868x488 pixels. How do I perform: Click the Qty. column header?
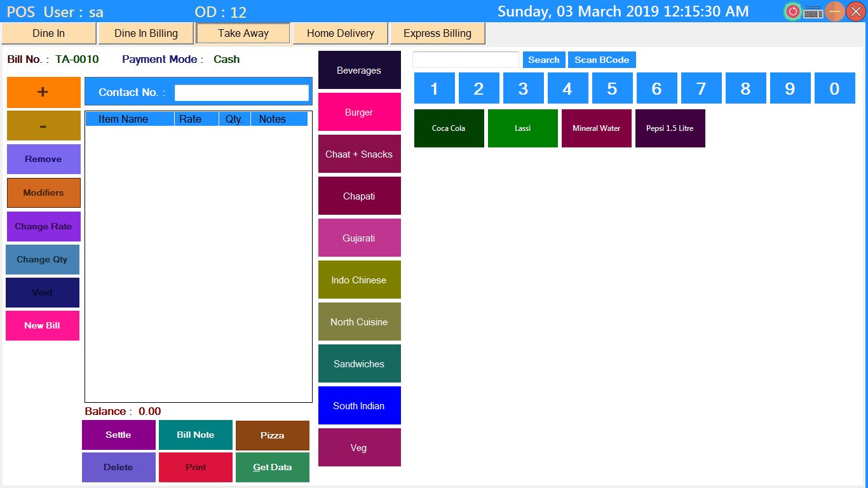(x=235, y=119)
